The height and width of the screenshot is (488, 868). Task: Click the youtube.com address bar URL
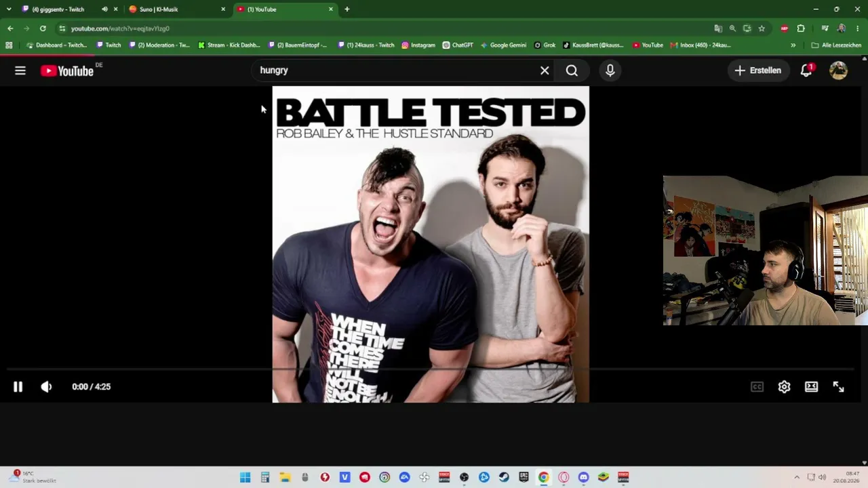pyautogui.click(x=120, y=28)
